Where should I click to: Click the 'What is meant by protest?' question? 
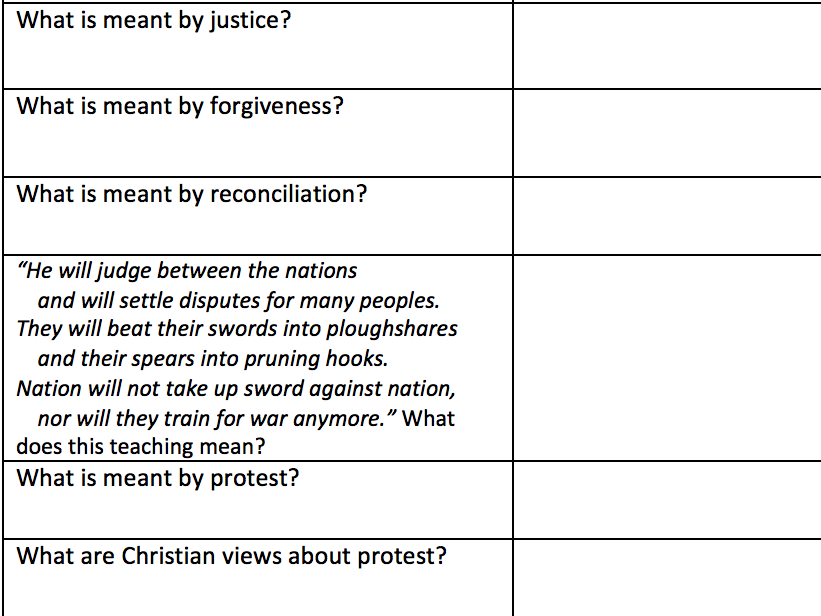tap(158, 479)
